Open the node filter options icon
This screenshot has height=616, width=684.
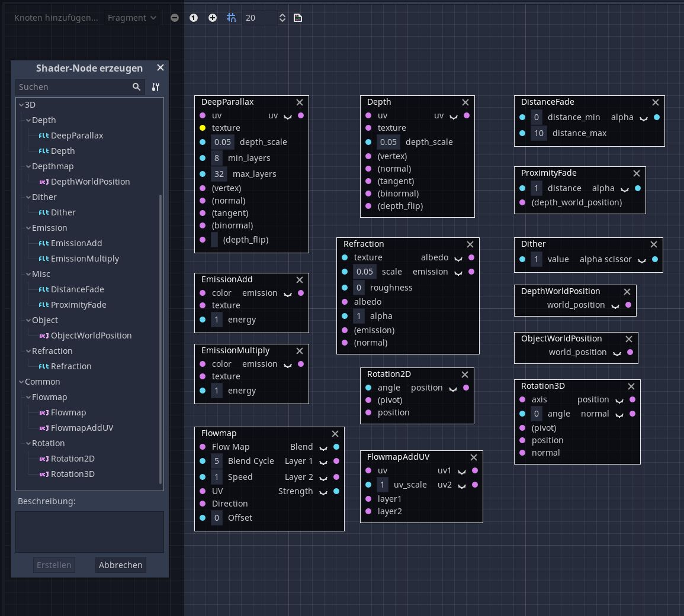[x=155, y=86]
